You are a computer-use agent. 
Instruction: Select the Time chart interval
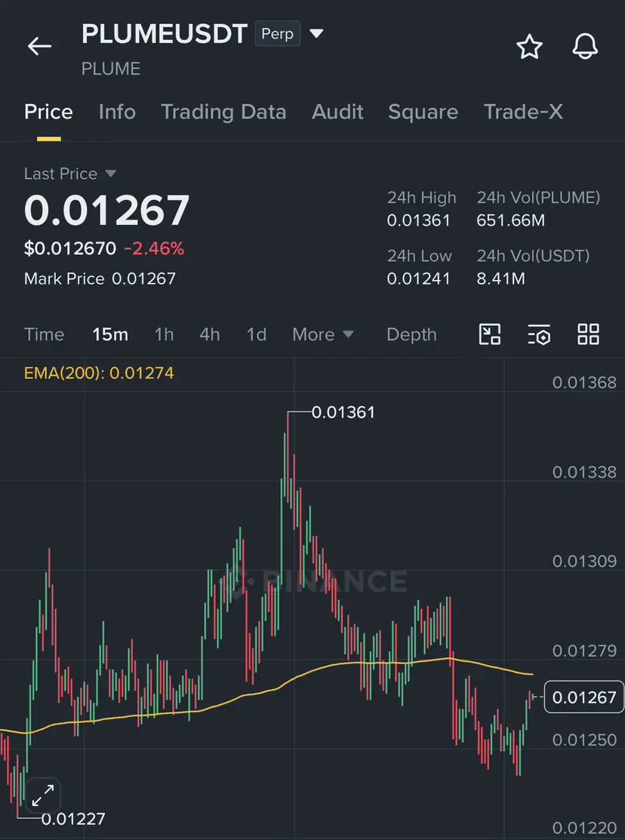tap(44, 335)
